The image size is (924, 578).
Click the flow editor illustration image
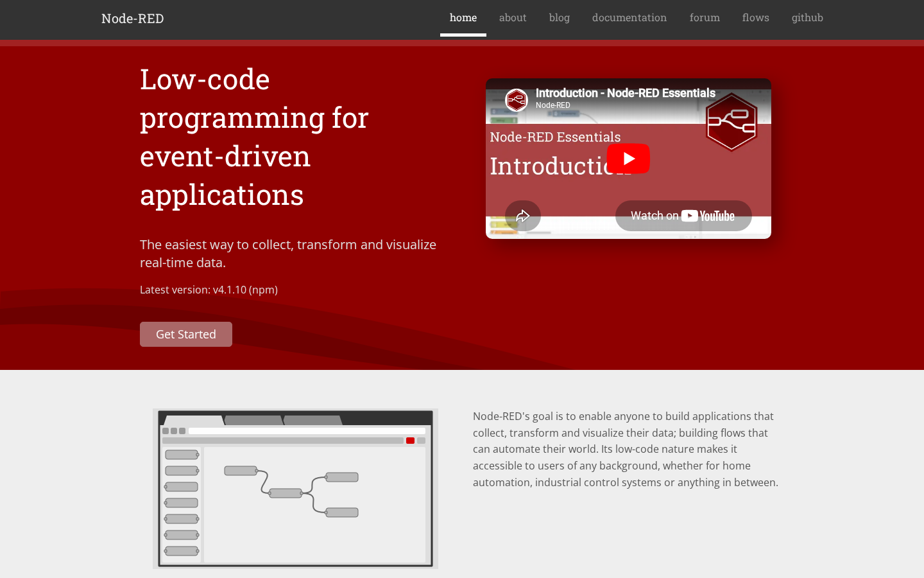click(x=295, y=489)
